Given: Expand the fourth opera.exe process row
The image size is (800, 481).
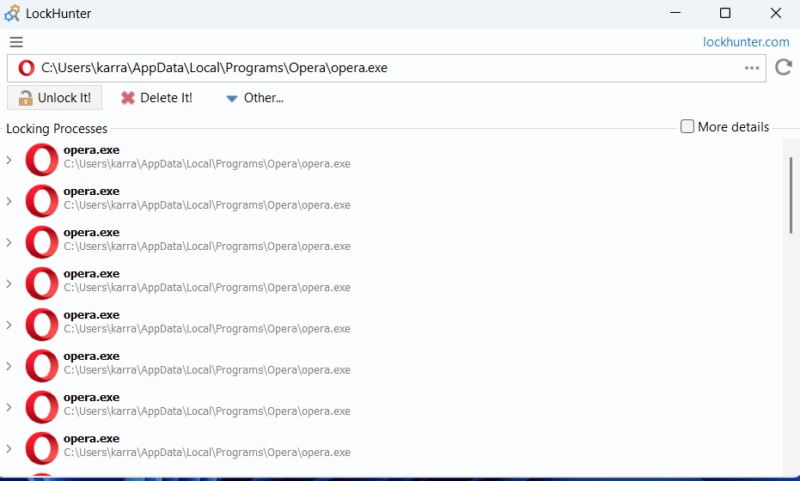Looking at the screenshot, I should coord(9,284).
